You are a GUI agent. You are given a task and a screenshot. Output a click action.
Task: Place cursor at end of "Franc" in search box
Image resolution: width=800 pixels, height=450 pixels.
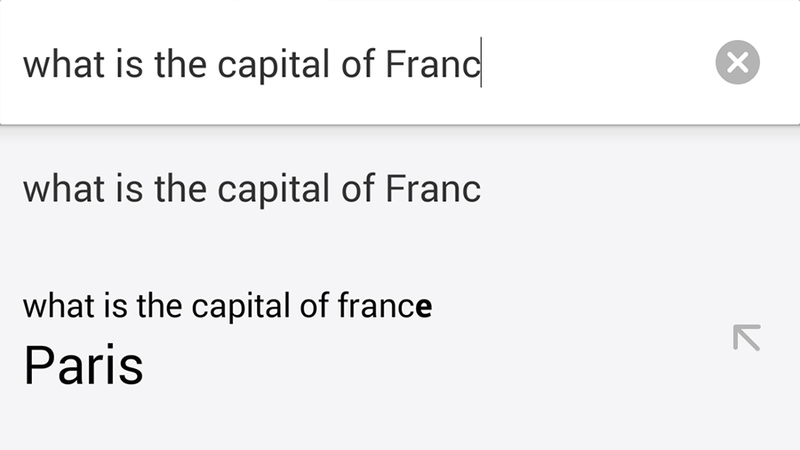481,63
